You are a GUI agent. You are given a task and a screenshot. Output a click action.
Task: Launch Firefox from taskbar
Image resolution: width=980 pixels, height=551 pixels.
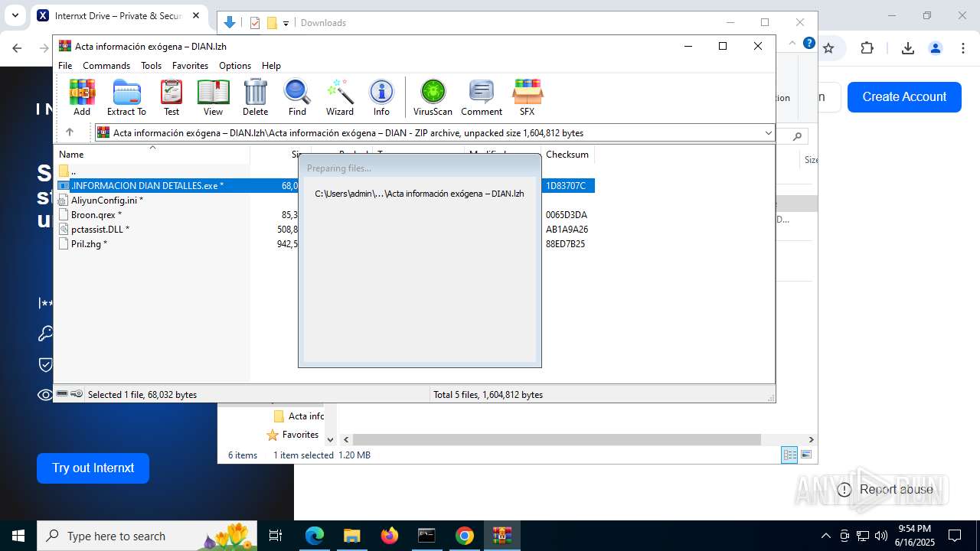390,536
